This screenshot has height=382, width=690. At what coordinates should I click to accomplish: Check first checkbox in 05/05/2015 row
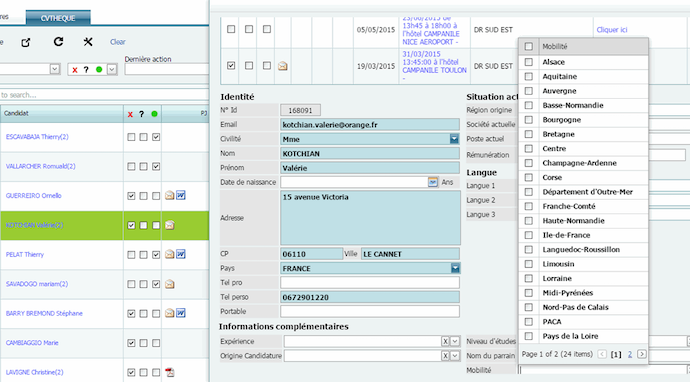231,29
